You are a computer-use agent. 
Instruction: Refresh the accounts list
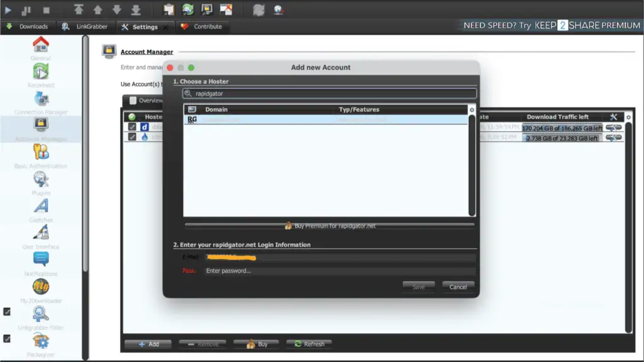point(309,344)
